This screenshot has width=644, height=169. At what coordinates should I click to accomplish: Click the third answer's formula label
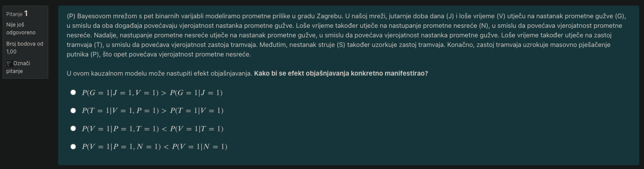(153, 129)
